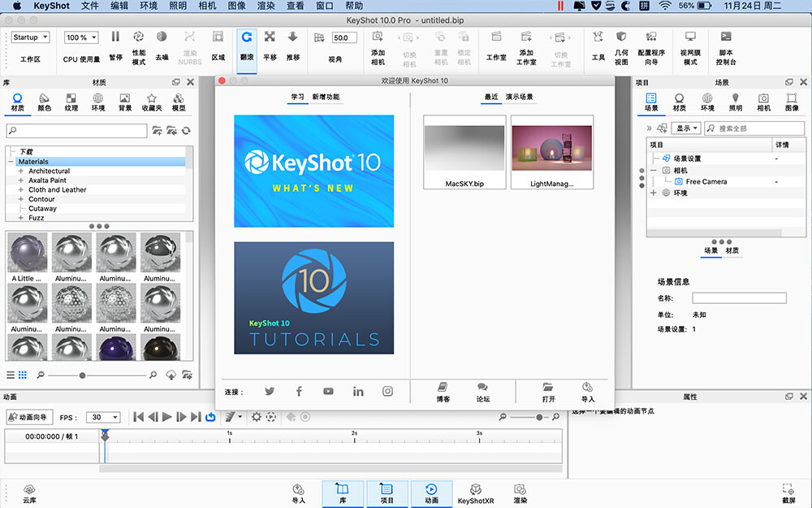The image size is (812, 508).
Task: Open the 配置程序向导 configurator wizard
Action: pos(651,48)
